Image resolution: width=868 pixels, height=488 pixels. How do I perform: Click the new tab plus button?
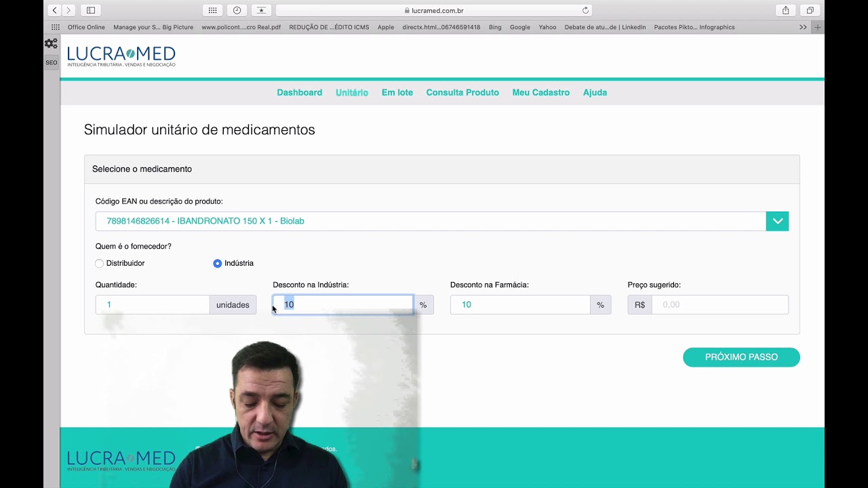(x=818, y=27)
